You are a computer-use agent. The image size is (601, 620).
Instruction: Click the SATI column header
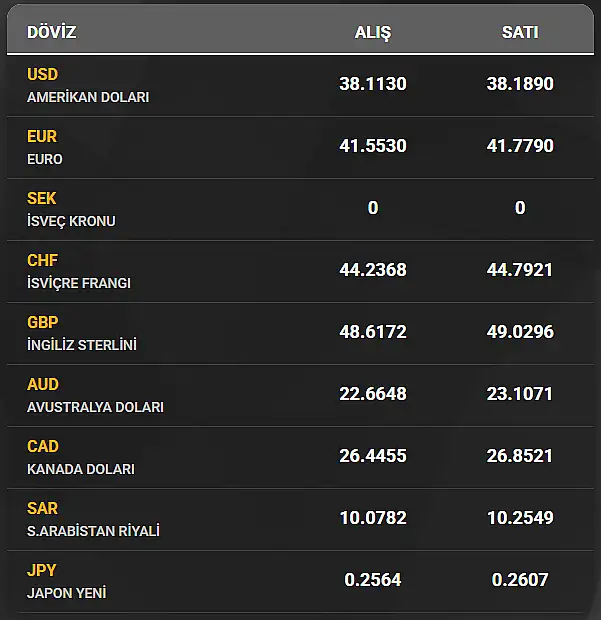[x=520, y=32]
